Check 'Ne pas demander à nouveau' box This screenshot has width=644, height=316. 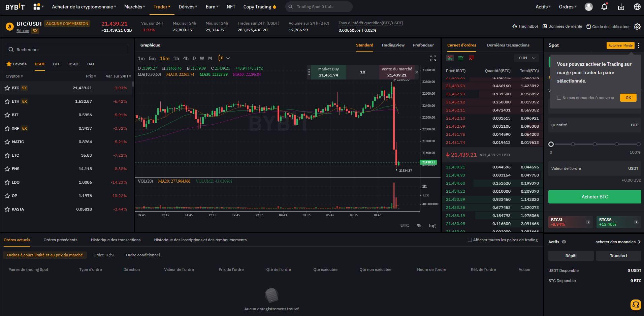(x=559, y=98)
